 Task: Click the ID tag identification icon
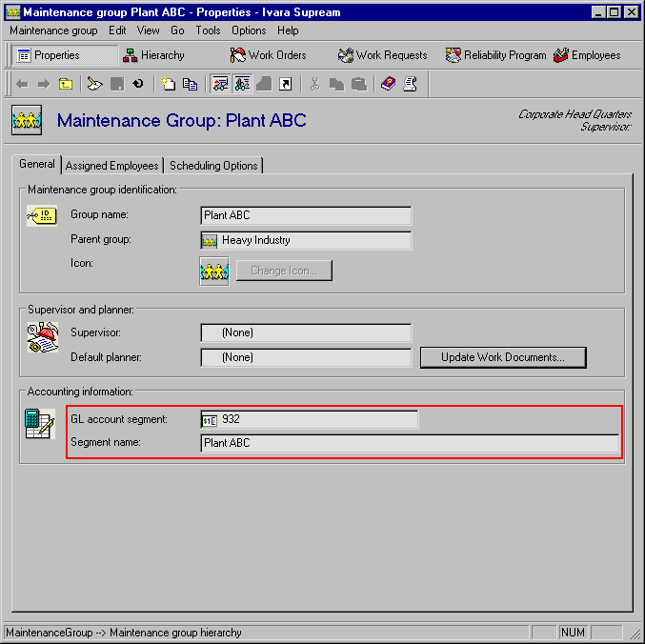(x=42, y=216)
